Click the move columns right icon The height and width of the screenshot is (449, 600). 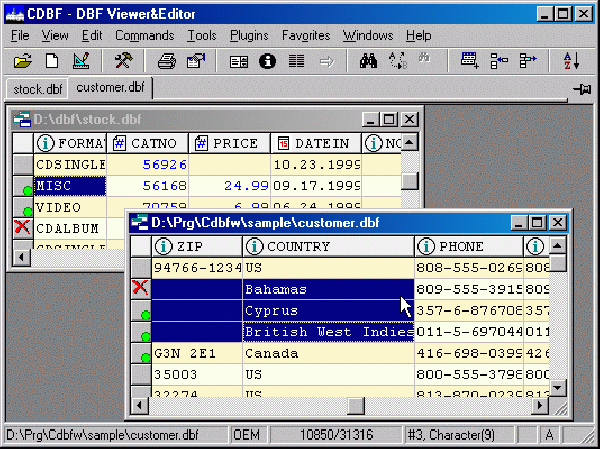tap(528, 61)
